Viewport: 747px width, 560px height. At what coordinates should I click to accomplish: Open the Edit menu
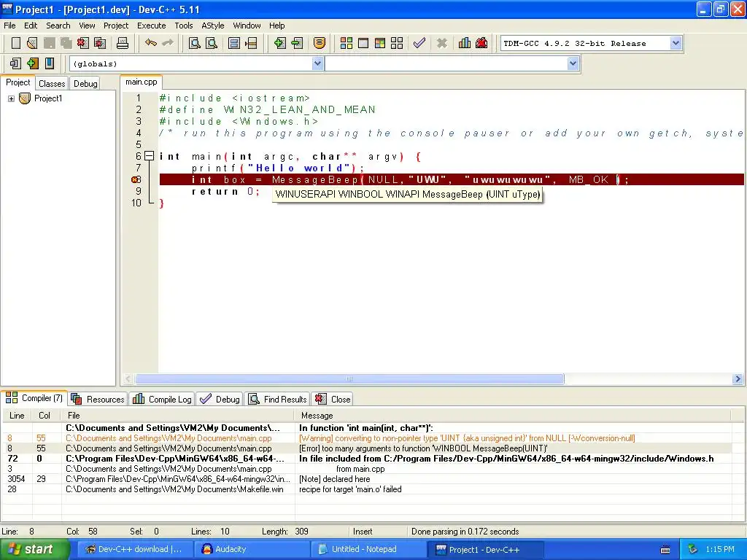[31, 26]
